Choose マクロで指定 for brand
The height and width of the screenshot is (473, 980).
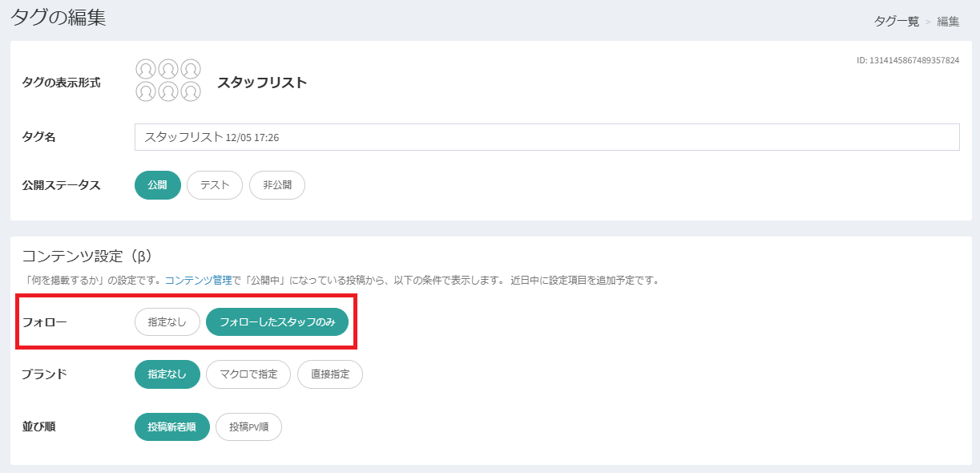(248, 374)
